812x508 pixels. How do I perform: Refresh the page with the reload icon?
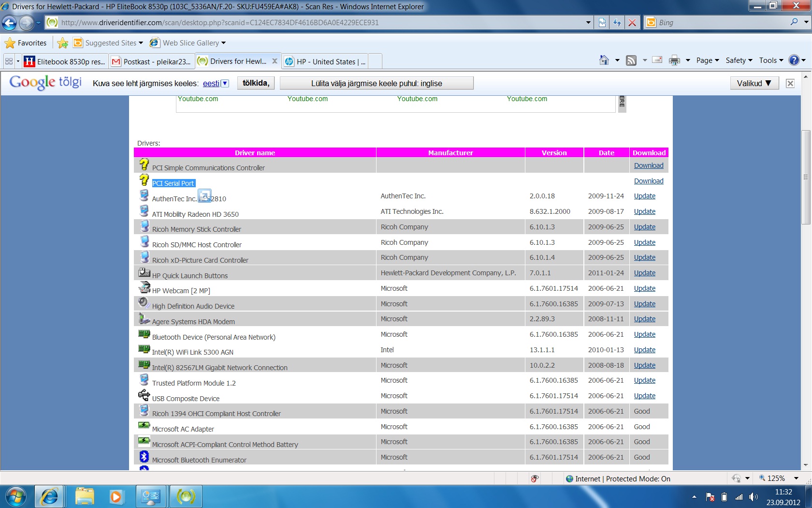(x=617, y=23)
